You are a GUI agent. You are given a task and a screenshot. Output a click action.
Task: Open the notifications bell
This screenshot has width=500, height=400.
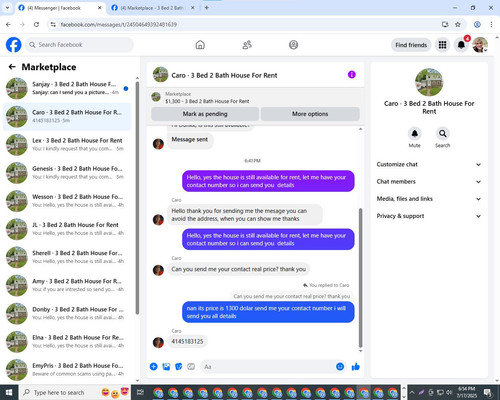(461, 45)
